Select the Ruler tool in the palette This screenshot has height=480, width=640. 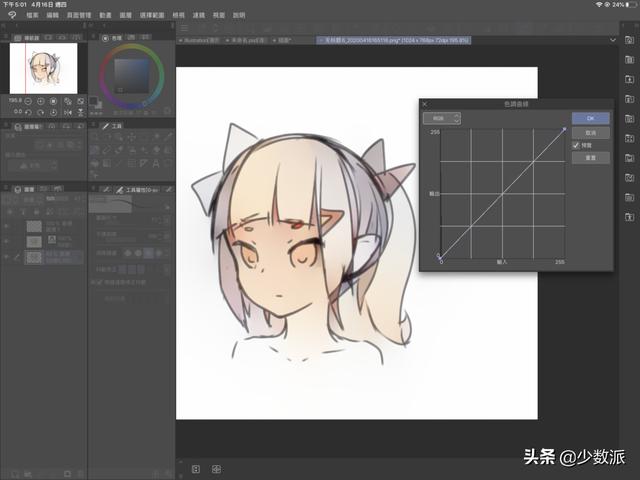[x=144, y=164]
